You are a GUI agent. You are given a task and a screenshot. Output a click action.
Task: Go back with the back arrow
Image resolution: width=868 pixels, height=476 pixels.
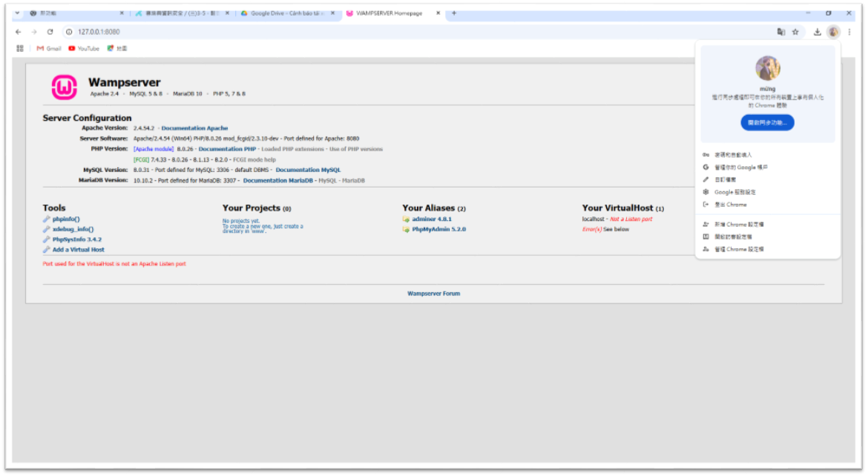(x=19, y=32)
